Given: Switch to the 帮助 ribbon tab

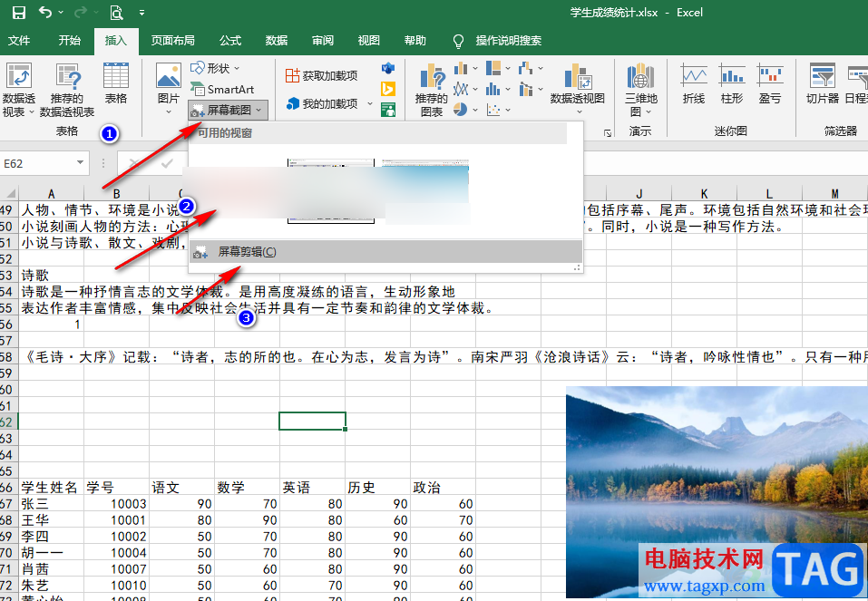Looking at the screenshot, I should click(x=415, y=41).
